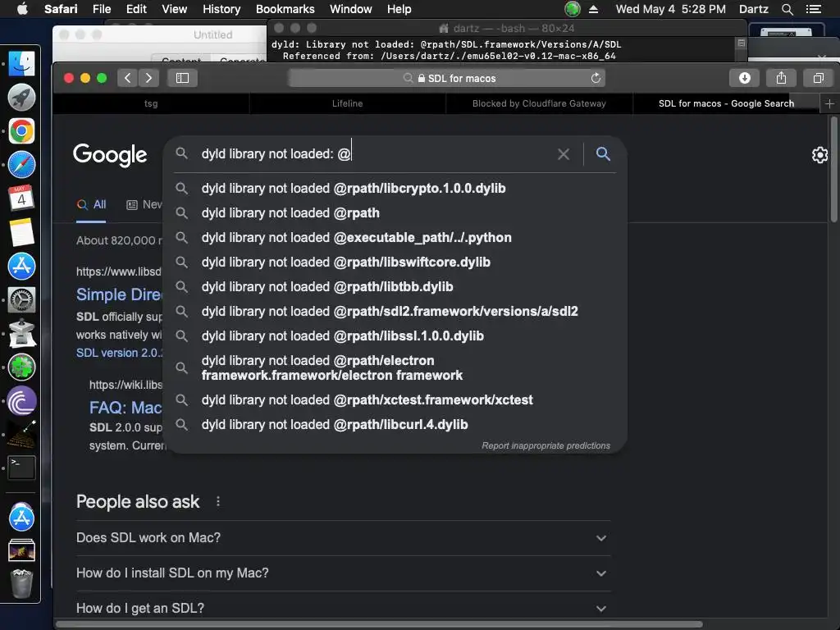Open the Window menu
The height and width of the screenshot is (630, 840).
350,9
